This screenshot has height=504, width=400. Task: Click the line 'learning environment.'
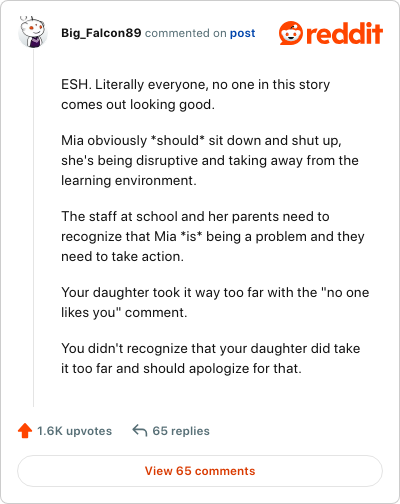(129, 180)
